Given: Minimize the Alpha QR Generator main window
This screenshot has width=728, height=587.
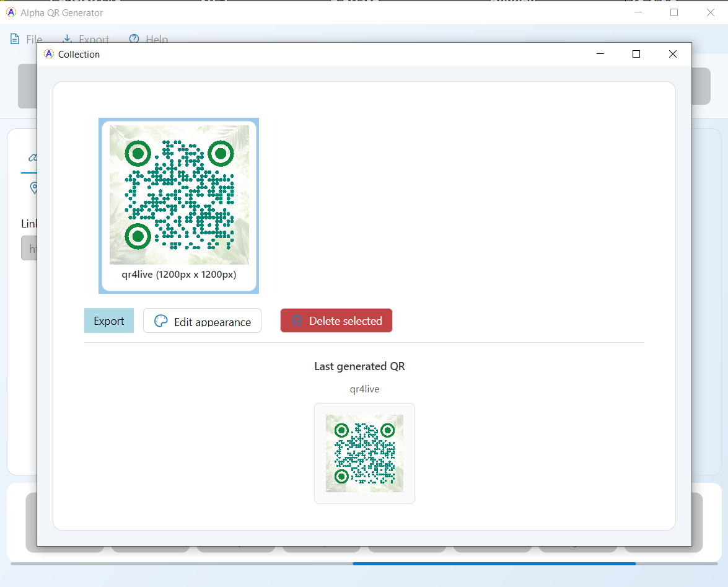Looking at the screenshot, I should [638, 12].
